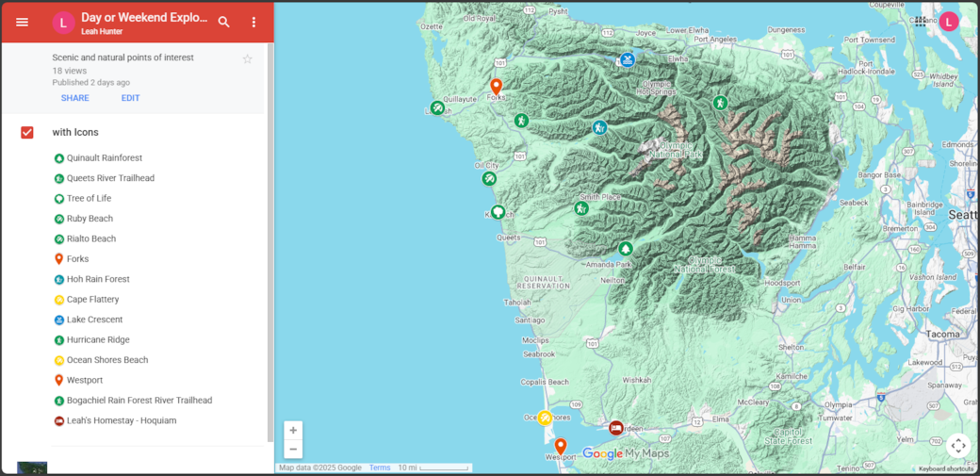Click the 'with Icons' layer title

(75, 133)
